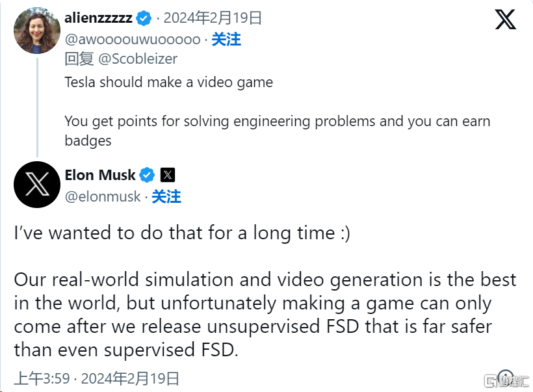Click the vertical thread line connecting the tweets
Image resolution: width=533 pixels, height=392 pixels.
click(37, 107)
